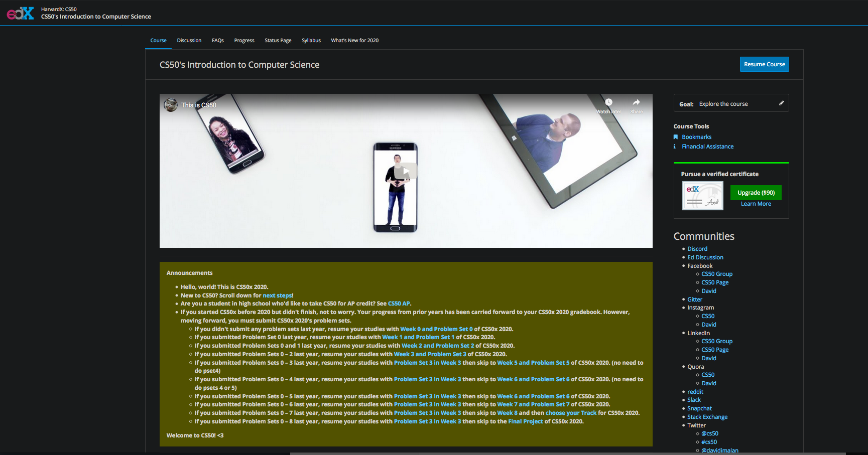Open Financial Assistance link
The image size is (868, 455).
707,146
